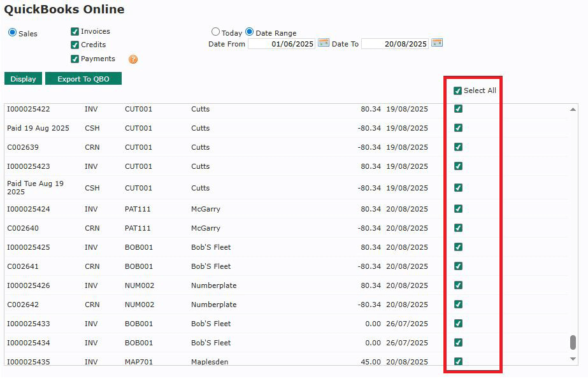Viewport: 588px width, 381px height.
Task: Click the 'Paid 19 Aug 2025' entry
Action: point(38,128)
